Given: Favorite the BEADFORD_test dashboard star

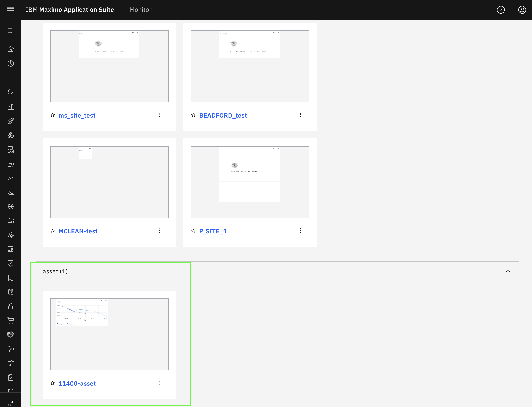Looking at the screenshot, I should point(193,115).
